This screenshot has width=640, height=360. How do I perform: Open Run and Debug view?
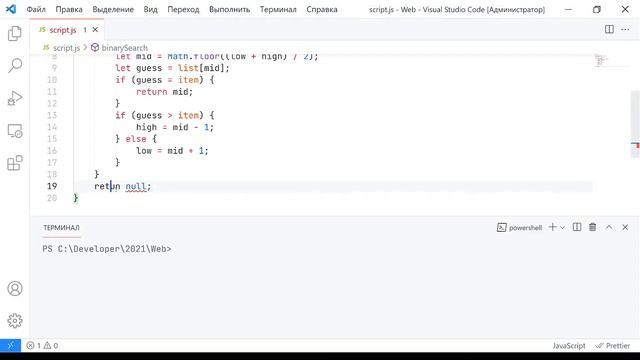[15, 98]
